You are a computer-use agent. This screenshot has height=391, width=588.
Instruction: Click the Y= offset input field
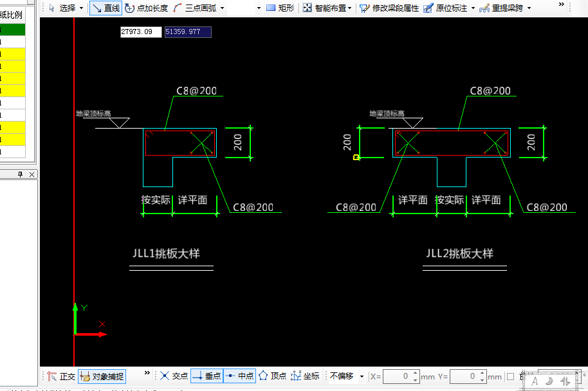[x=464, y=376]
